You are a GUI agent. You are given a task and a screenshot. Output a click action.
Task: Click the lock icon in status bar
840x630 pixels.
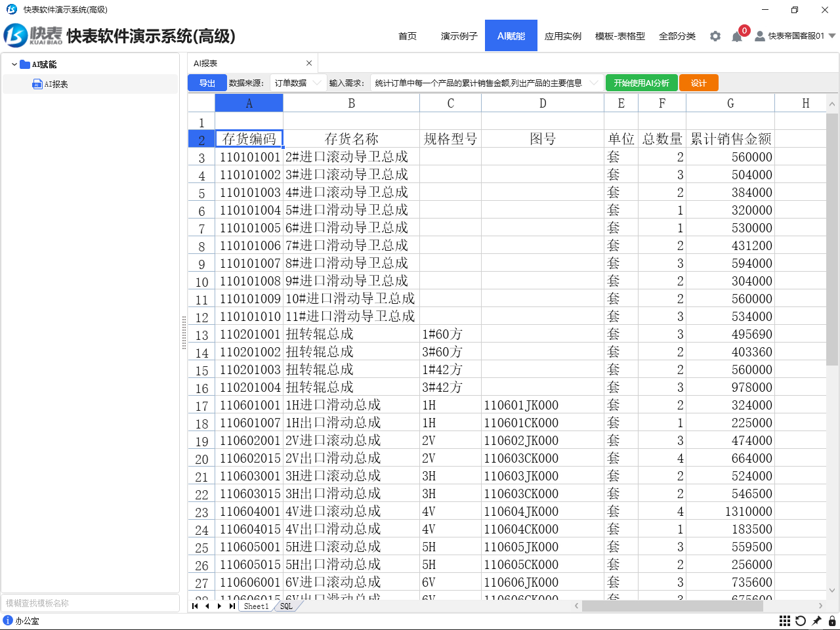click(832, 621)
